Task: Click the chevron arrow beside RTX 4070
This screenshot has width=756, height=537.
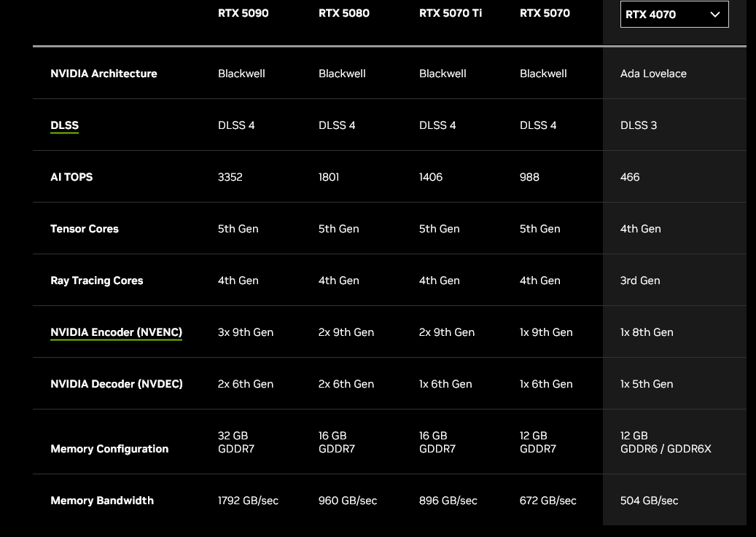Action: [714, 15]
